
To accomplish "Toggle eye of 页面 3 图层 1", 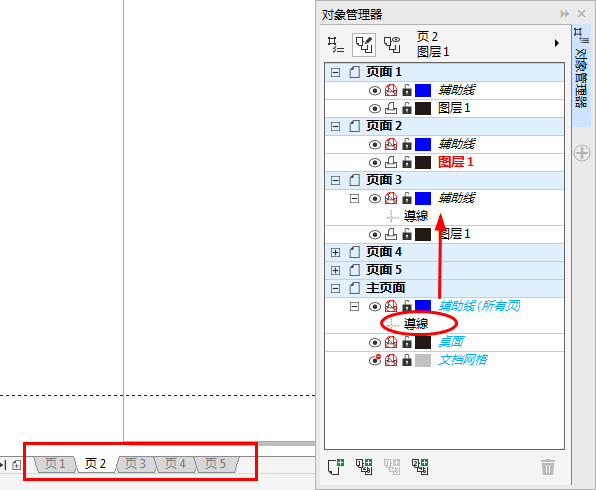I will pyautogui.click(x=375, y=235).
